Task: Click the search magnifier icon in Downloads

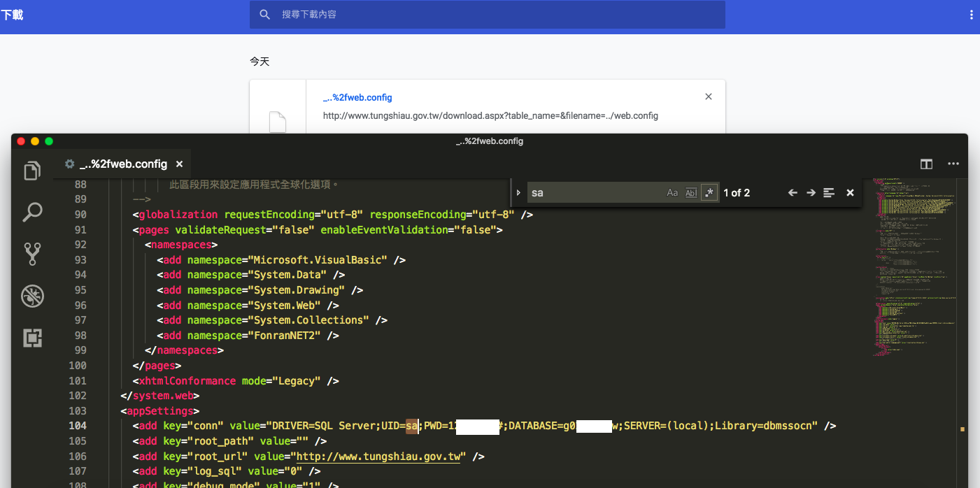Action: (264, 15)
